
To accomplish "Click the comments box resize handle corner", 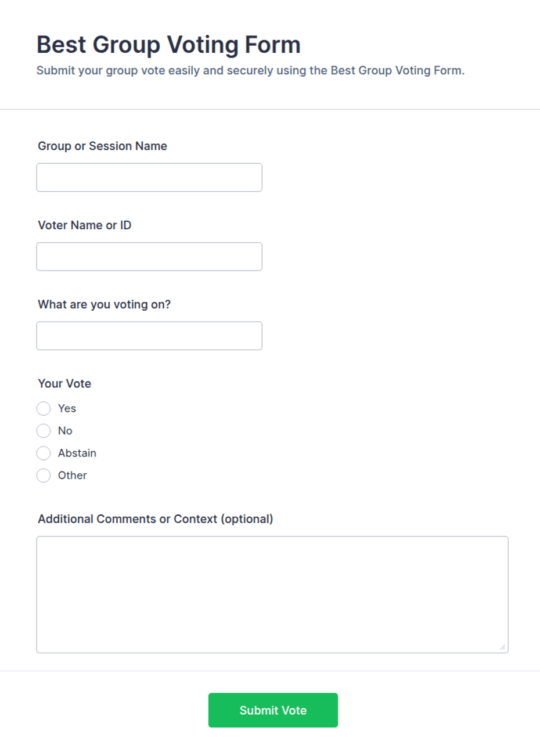I will (502, 647).
